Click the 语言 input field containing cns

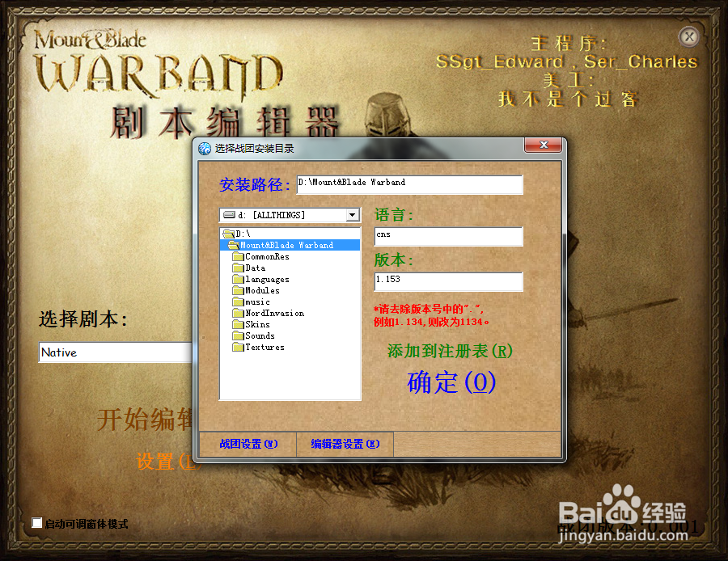(448, 237)
